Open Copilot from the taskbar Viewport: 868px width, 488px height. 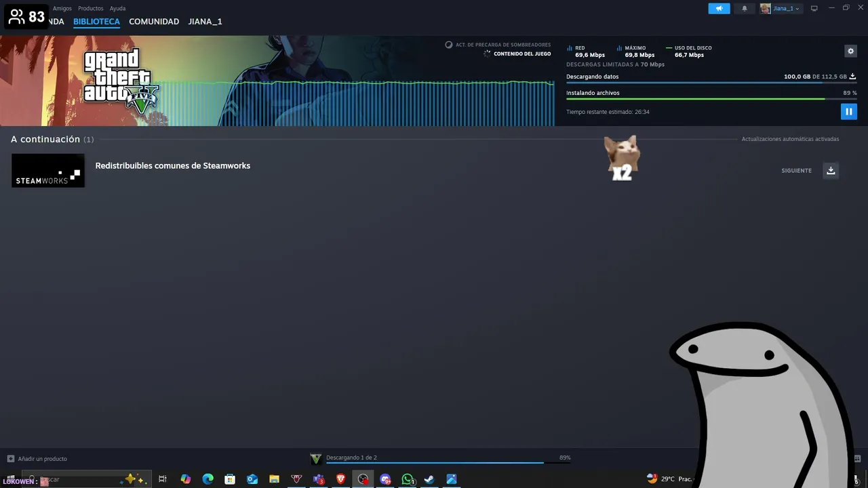pos(185,479)
